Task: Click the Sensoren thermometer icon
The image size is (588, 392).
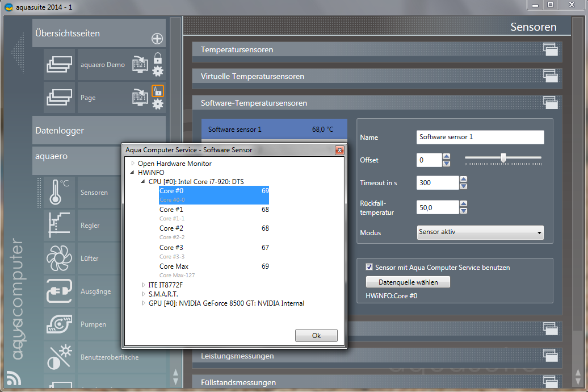Action: coord(60,192)
